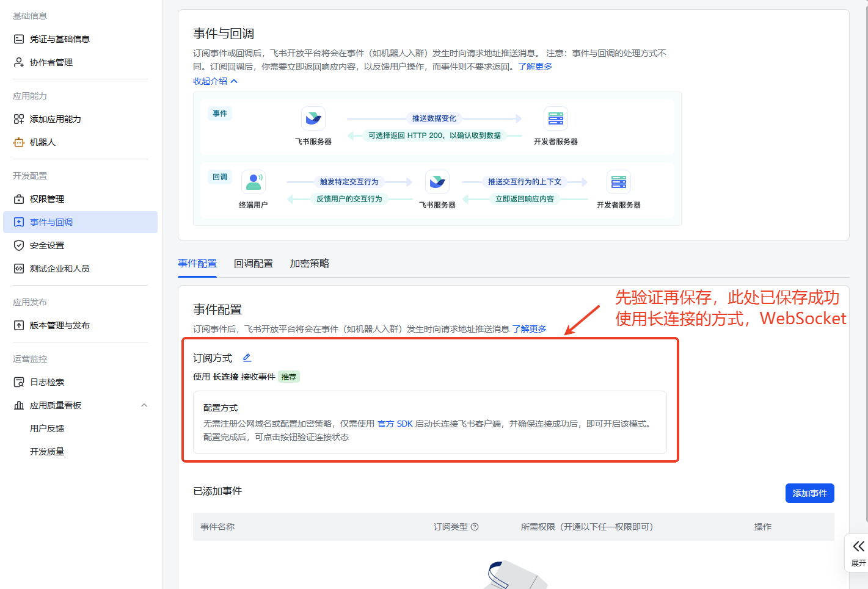Click the 飞书服务器 icon in 回调 diagram
The height and width of the screenshot is (589, 868).
point(437,182)
